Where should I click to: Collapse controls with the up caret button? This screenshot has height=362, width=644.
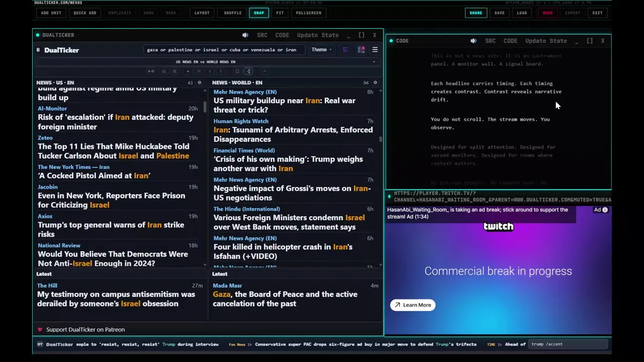click(265, 71)
